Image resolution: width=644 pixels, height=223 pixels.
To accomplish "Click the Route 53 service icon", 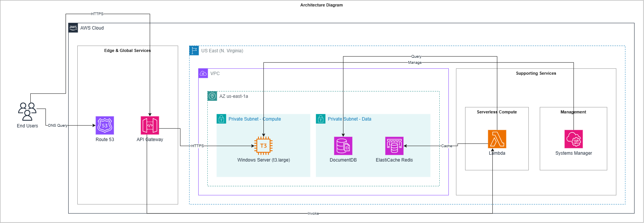I will click(105, 126).
